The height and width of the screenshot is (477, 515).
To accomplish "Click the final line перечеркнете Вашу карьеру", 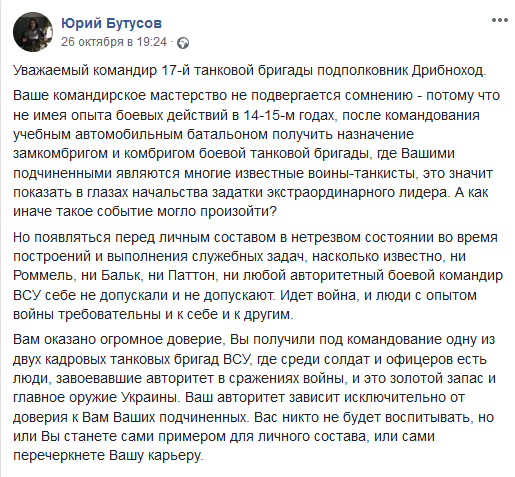I will [108, 456].
